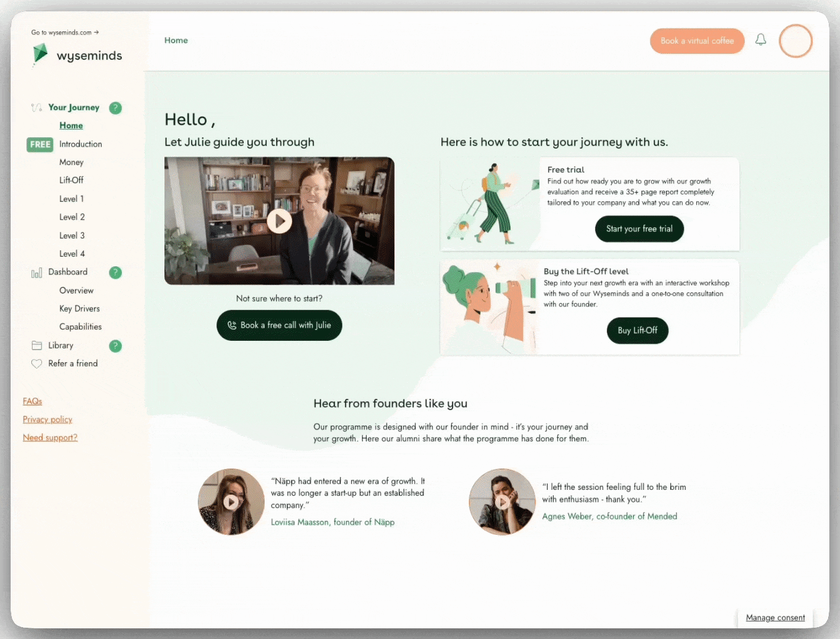
Task: Open help next to Library
Action: pos(115,346)
